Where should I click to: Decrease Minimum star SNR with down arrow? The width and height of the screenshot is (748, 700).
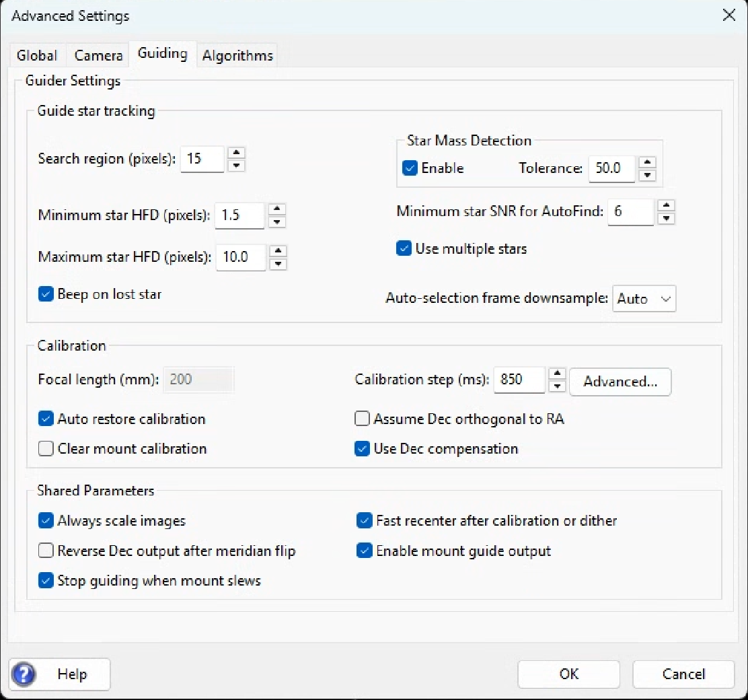666,218
